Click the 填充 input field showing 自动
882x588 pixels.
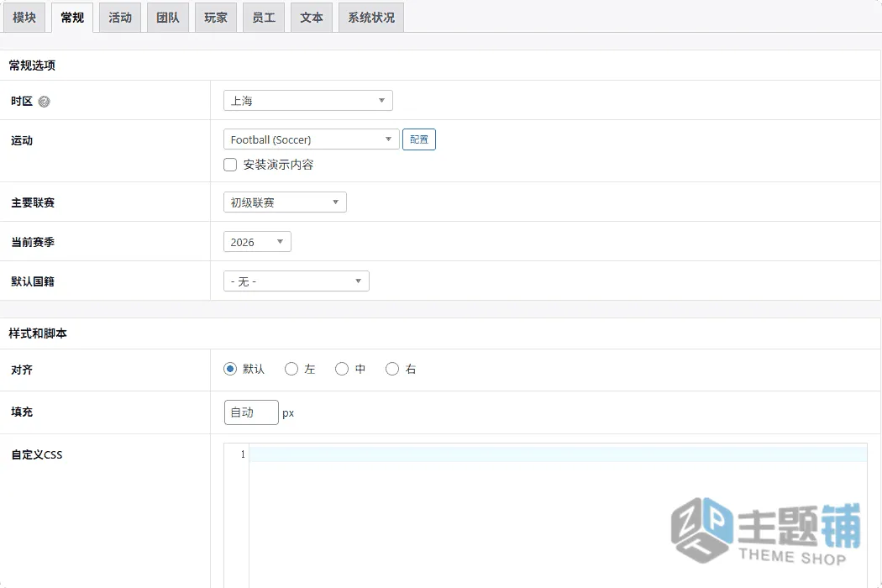click(251, 412)
